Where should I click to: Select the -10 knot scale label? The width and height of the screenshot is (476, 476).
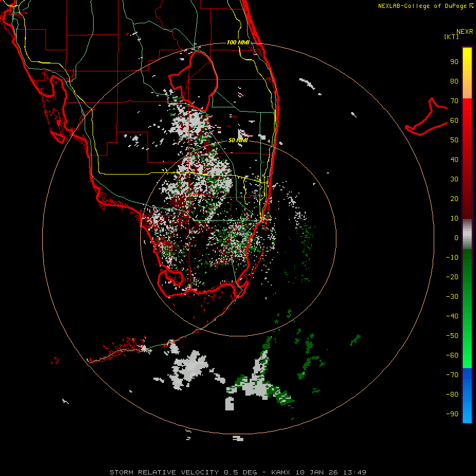click(452, 258)
